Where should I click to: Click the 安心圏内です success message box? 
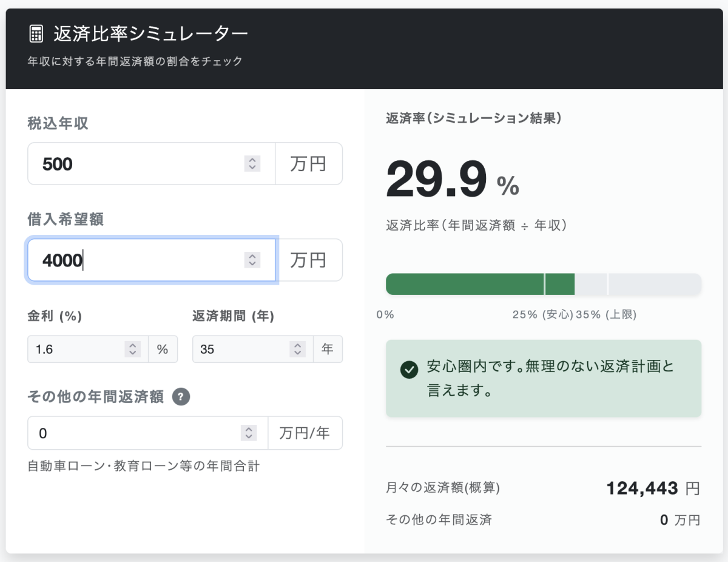tap(543, 378)
